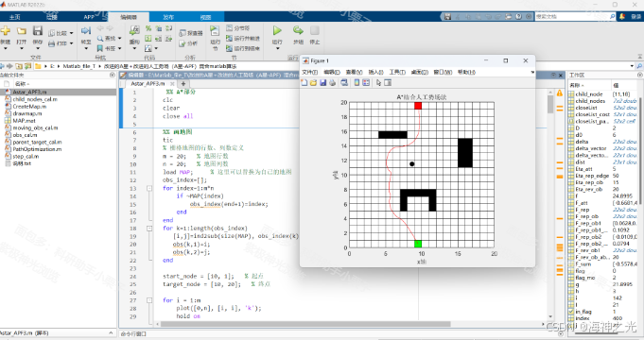Click the Profiler (探查器) icon

pos(183,33)
